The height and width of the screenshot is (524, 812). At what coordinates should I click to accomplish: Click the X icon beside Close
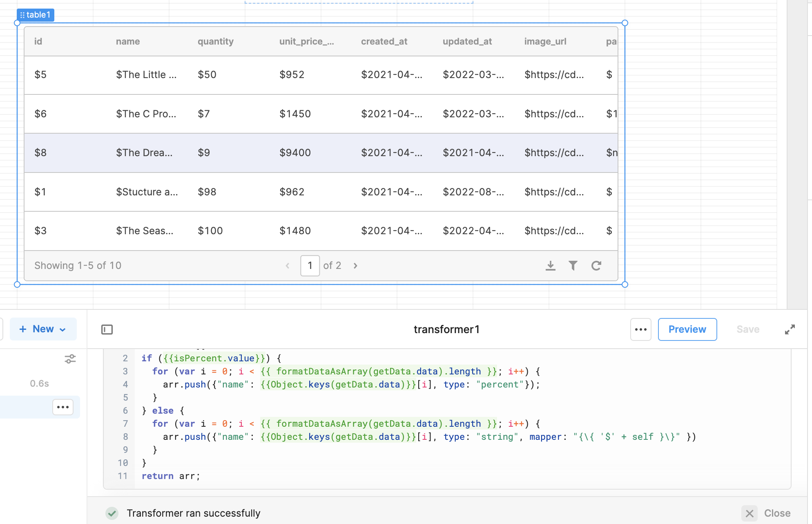pos(750,513)
